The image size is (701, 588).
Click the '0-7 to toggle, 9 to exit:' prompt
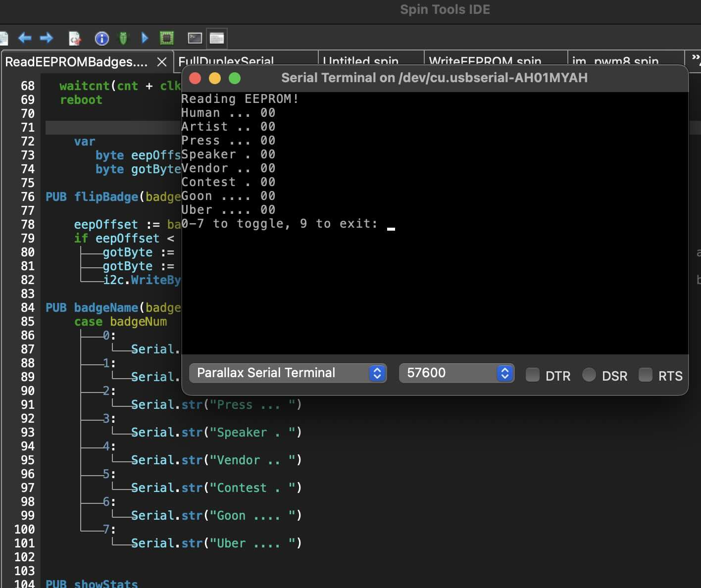[x=279, y=224]
